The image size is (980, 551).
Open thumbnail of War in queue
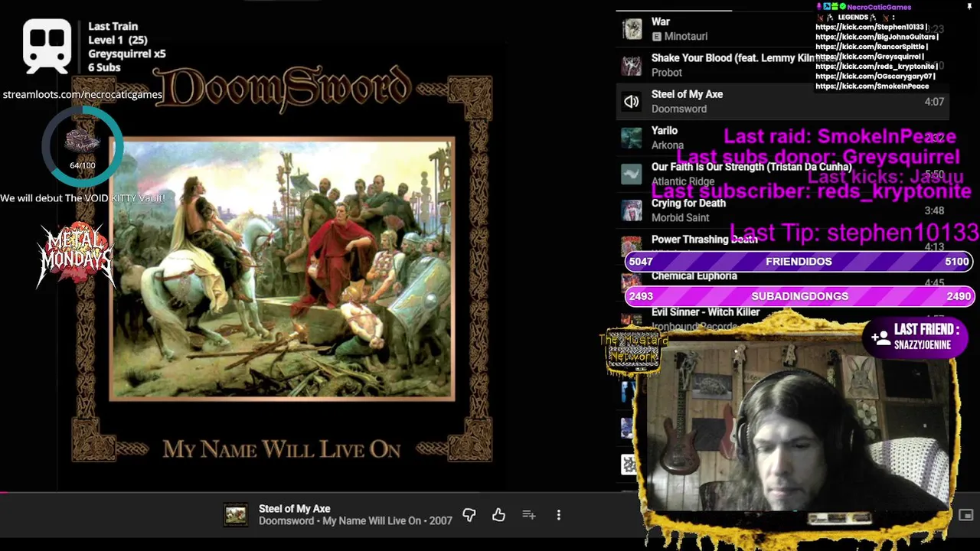pos(632,29)
